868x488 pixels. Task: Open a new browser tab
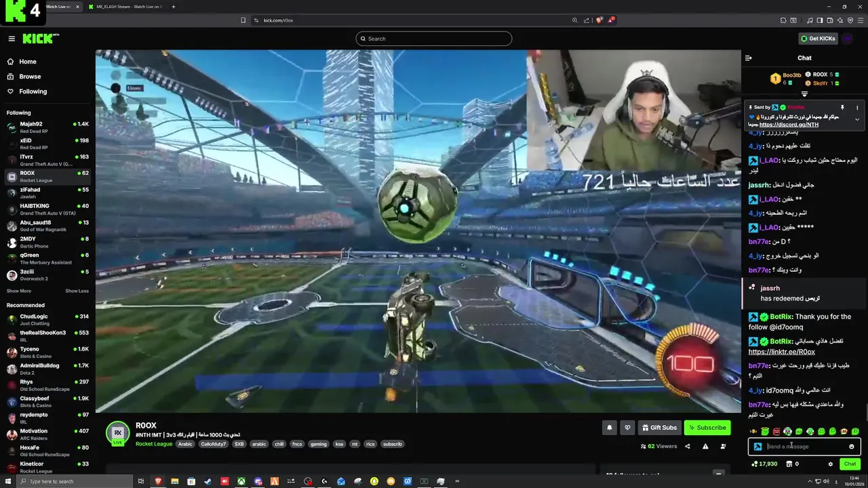[174, 7]
